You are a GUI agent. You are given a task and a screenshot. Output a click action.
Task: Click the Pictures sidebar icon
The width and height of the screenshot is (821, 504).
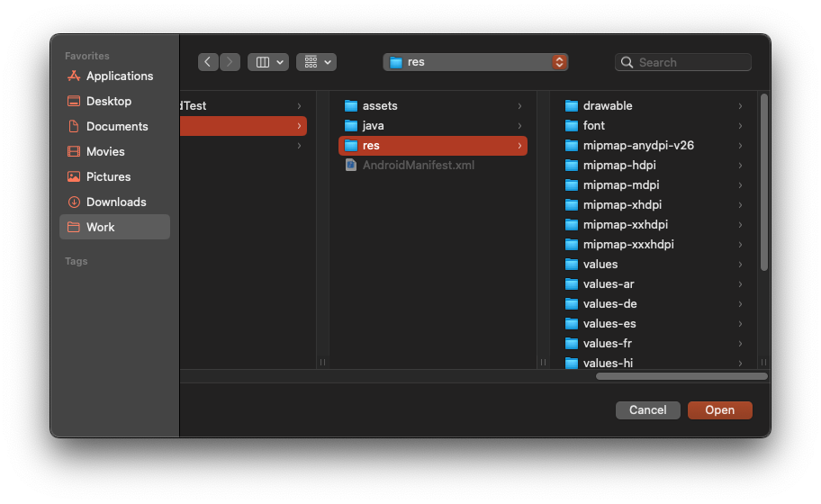74,176
